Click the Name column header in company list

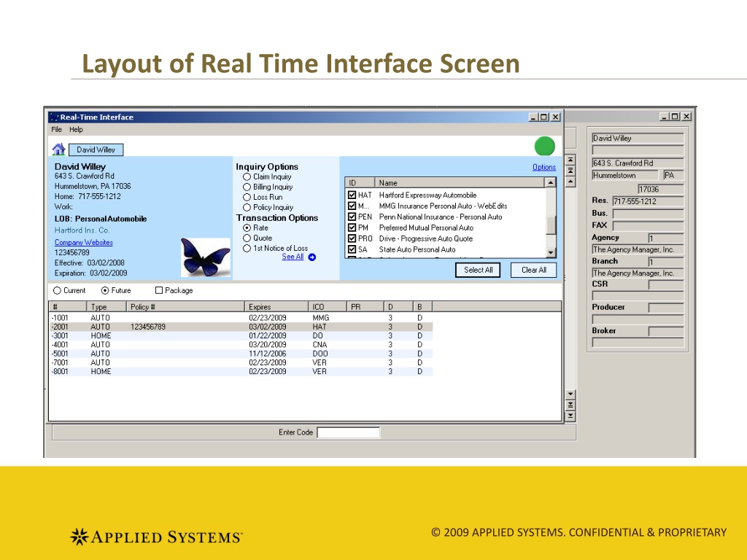[x=460, y=182]
